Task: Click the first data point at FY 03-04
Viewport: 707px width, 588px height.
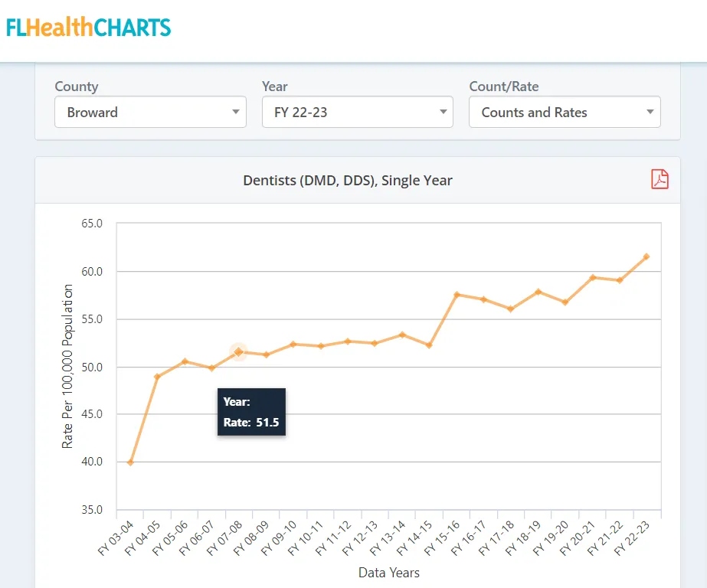Action: (x=130, y=461)
